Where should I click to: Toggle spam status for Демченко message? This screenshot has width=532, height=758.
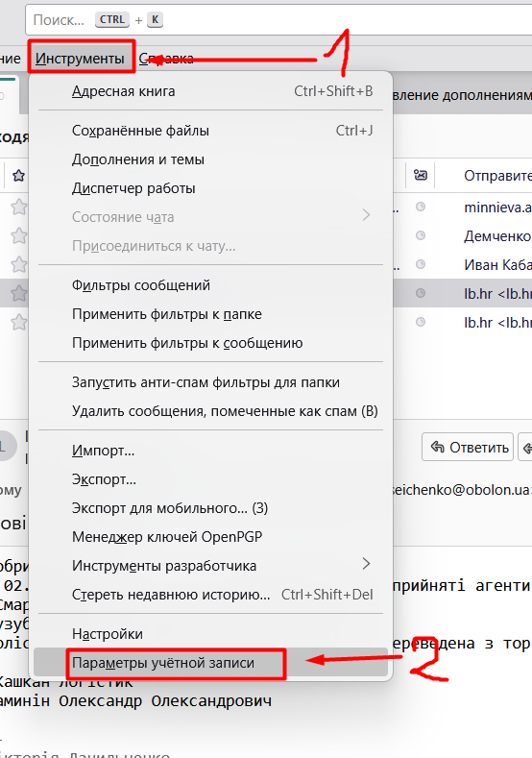(x=421, y=236)
